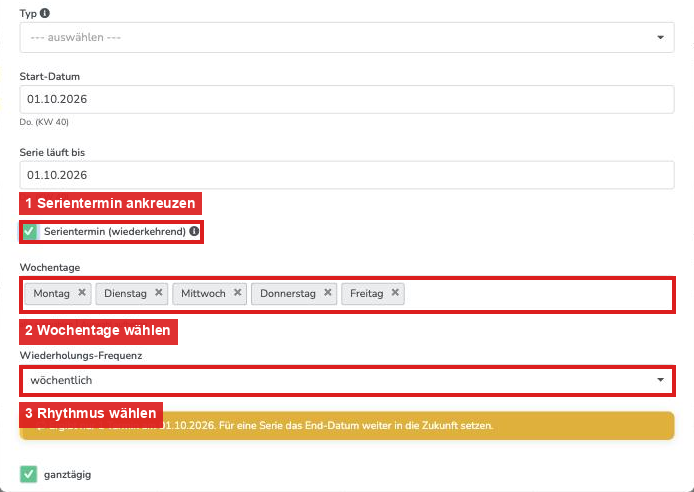Screen dimensions: 694x492
Task: Open the Wiederholungs-Frequenz dropdown 'wöchentlich'
Action: (x=347, y=381)
